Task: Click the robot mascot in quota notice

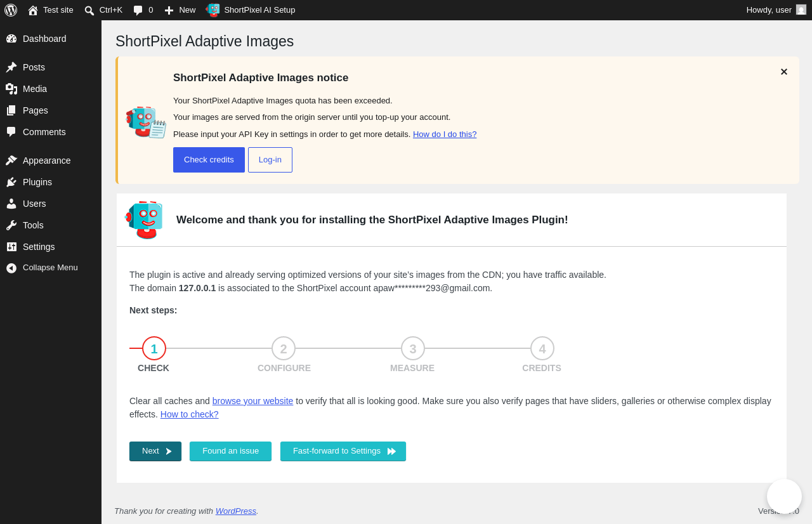Action: (146, 122)
